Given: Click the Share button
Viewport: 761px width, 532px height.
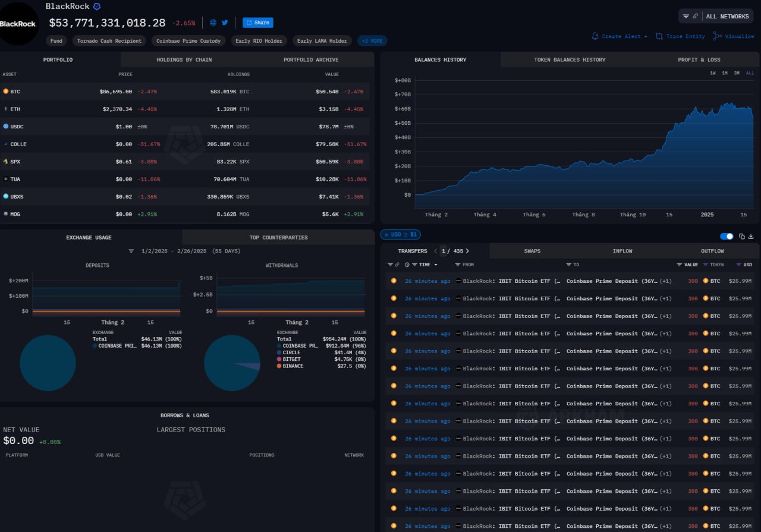Looking at the screenshot, I should (258, 23).
